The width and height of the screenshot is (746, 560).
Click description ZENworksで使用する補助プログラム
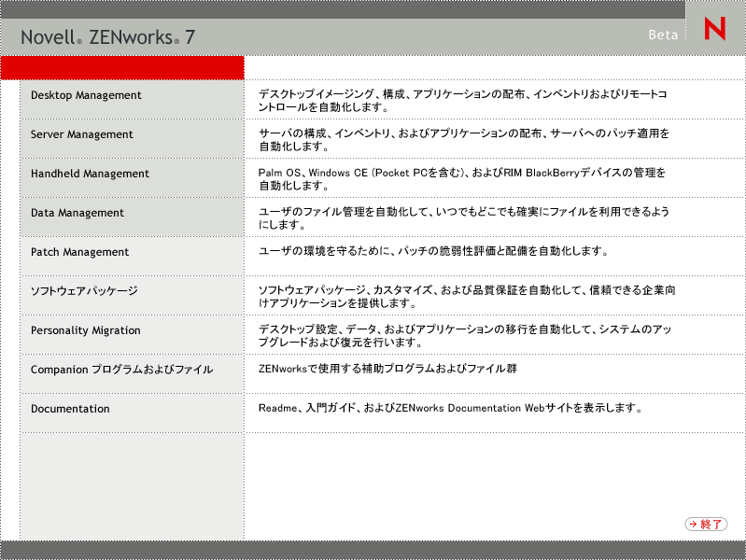pos(387,369)
